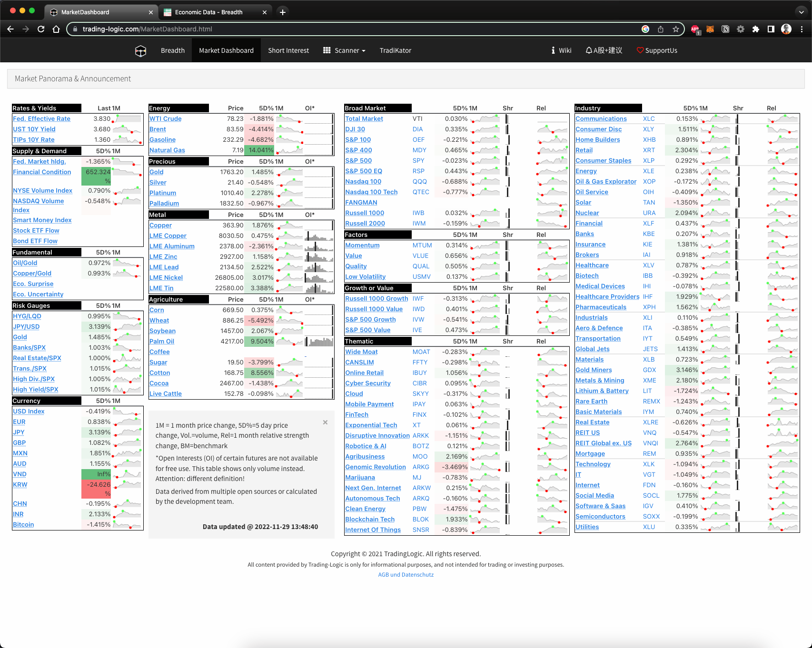Expand the Market Panorama & Announcement panel
Viewport: 812px width, 648px height.
pos(73,79)
